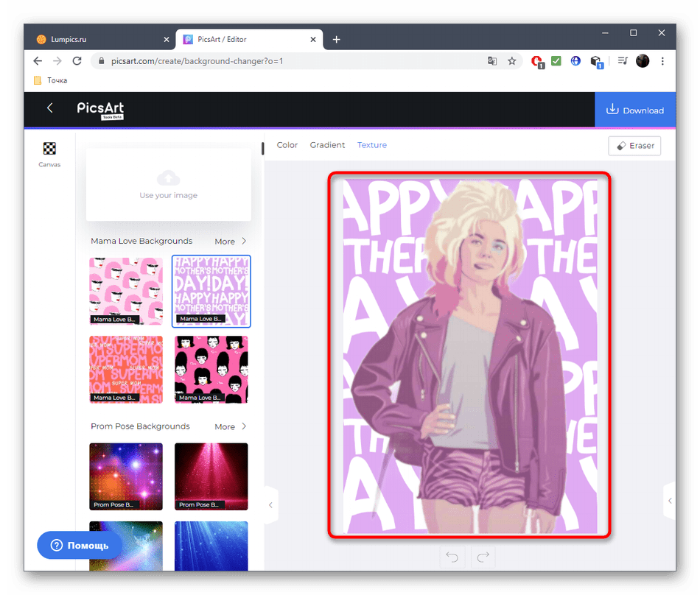Open Chrome profile avatar
The height and width of the screenshot is (595, 700).
(x=643, y=61)
